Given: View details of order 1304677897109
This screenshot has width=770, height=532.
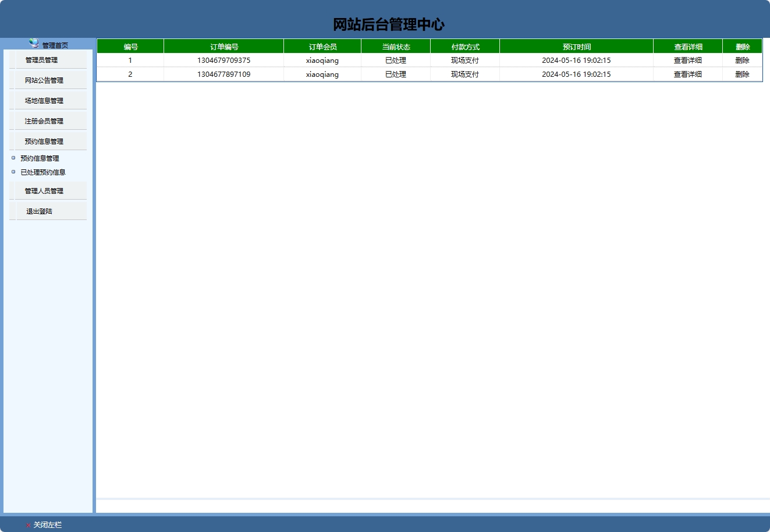Looking at the screenshot, I should (687, 75).
